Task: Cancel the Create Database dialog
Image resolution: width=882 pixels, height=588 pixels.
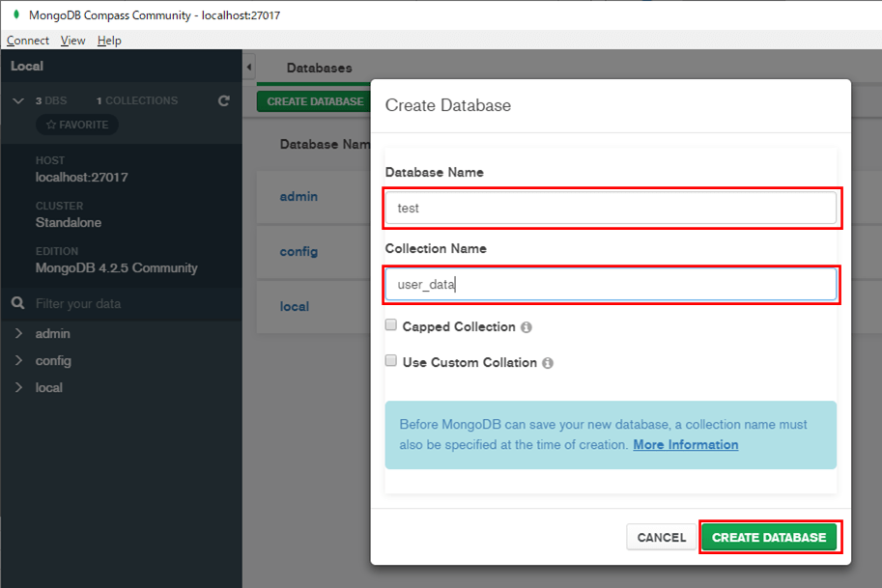Action: 662,538
